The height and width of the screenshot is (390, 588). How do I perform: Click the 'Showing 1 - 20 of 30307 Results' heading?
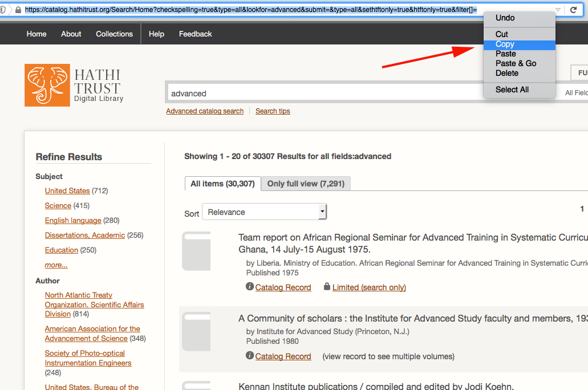287,156
